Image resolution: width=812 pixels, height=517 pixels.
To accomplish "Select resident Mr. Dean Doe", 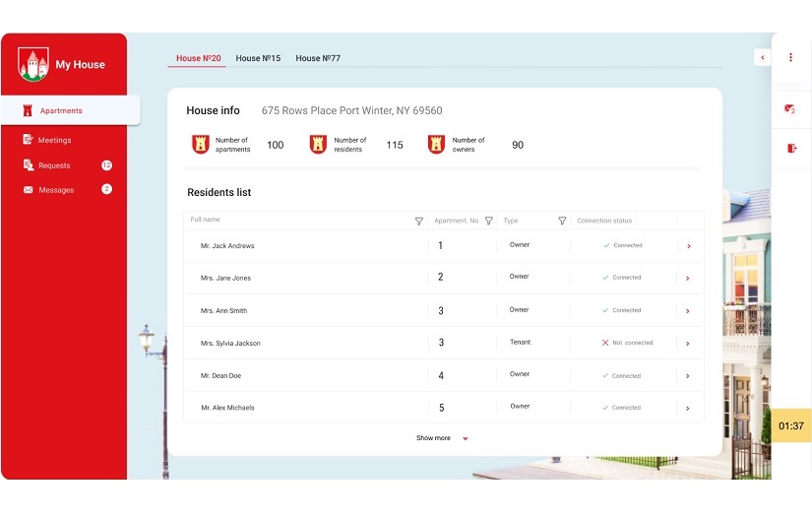I will pyautogui.click(x=220, y=375).
